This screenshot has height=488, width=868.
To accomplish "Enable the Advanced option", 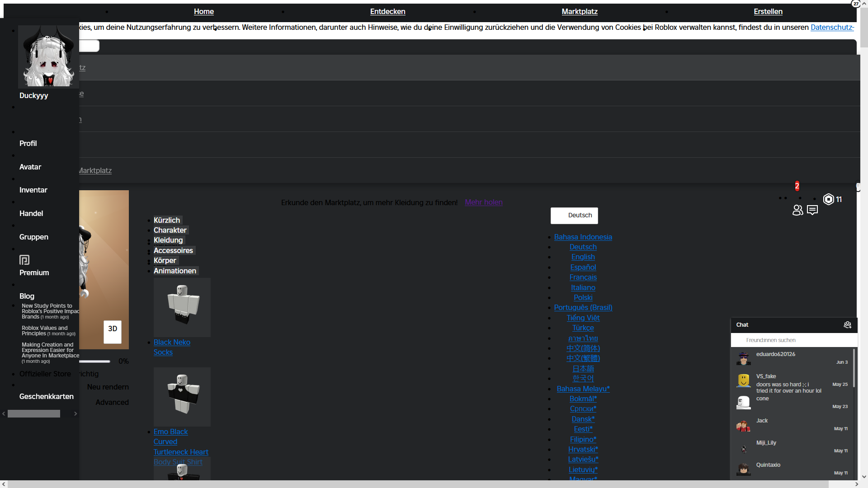I will 112,402.
